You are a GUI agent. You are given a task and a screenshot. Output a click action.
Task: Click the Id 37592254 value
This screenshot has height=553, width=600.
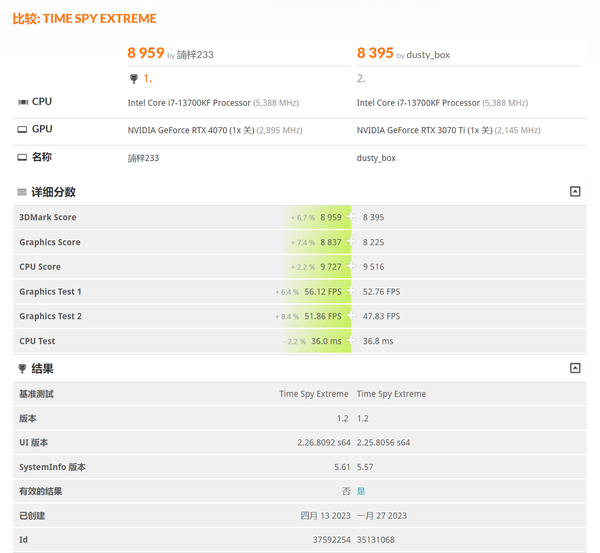point(331,540)
